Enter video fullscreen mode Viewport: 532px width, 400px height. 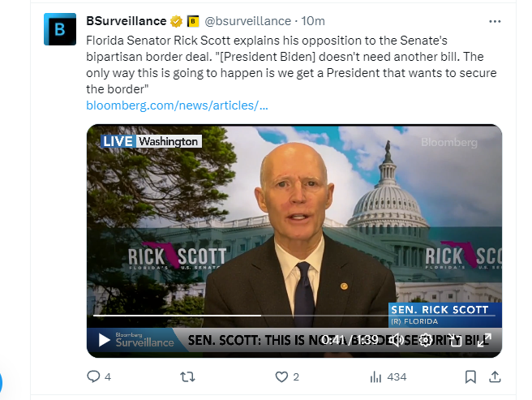[x=484, y=340]
